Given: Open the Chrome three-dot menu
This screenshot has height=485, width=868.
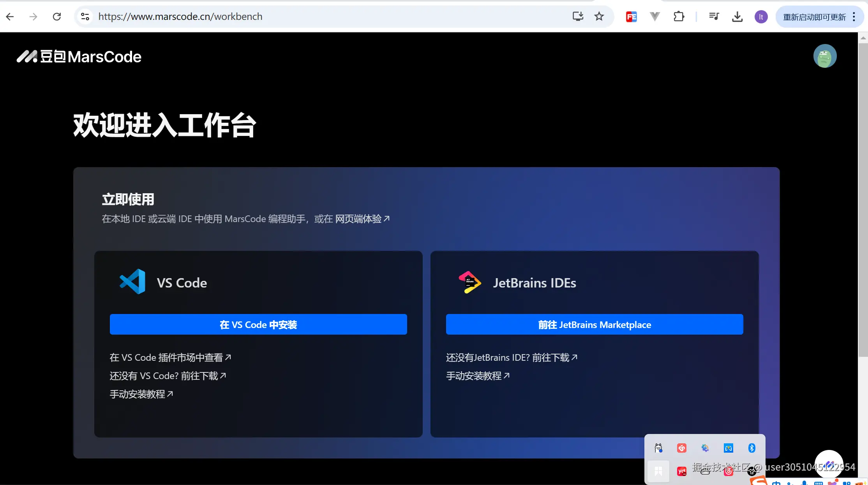Looking at the screenshot, I should coord(854,17).
